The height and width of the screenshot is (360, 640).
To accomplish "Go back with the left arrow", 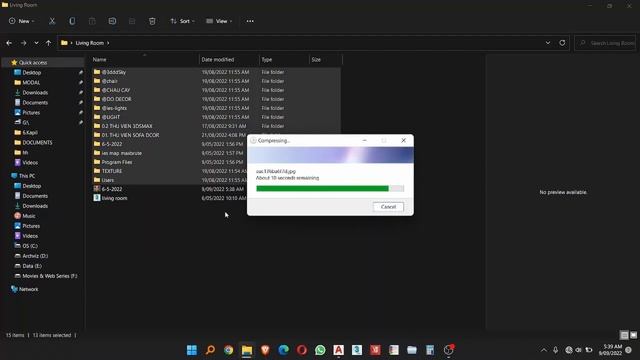I will 9,43.
